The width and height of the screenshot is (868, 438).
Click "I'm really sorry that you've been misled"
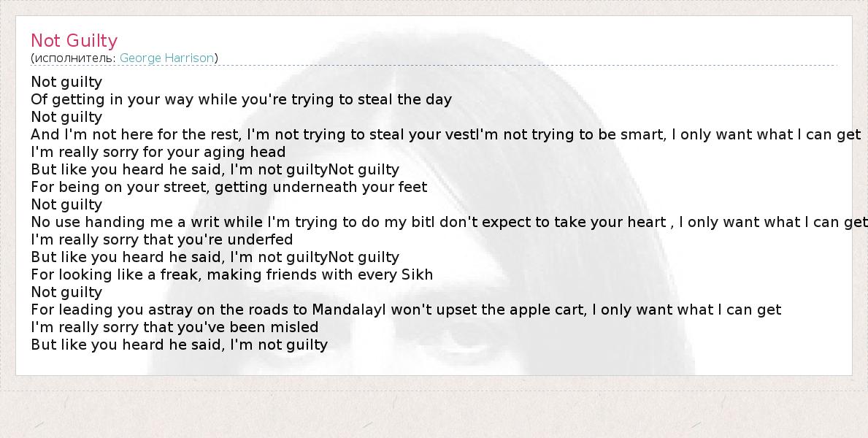(x=174, y=327)
